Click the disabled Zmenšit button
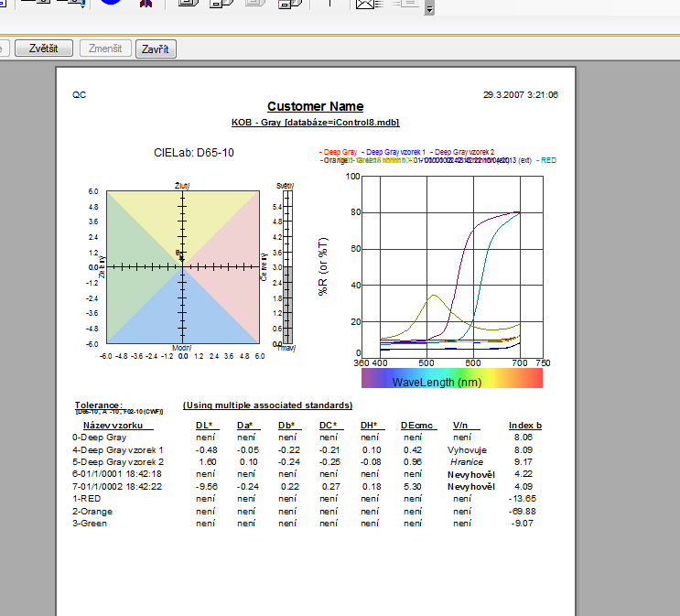680x616 pixels. point(105,49)
